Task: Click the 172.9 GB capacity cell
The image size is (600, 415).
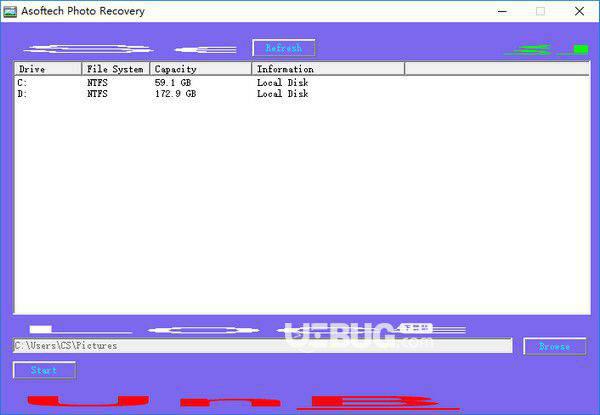Action: pyautogui.click(x=176, y=94)
